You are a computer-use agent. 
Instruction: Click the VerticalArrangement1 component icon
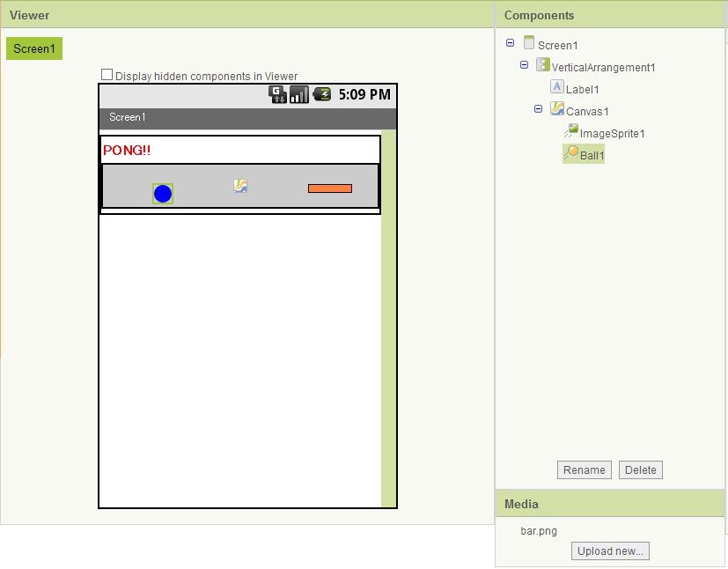point(542,65)
